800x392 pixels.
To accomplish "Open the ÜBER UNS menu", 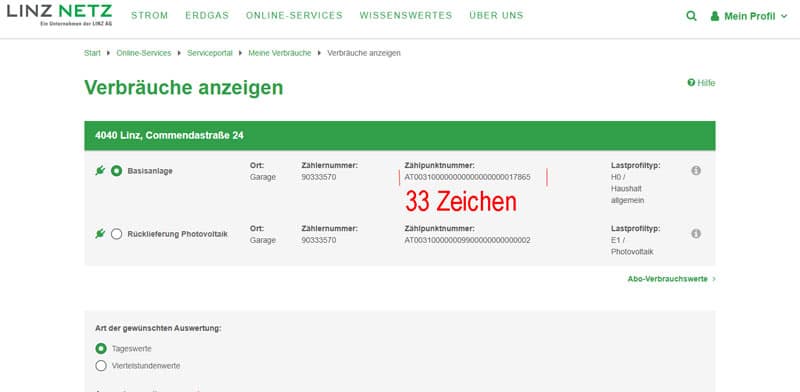I will coord(496,15).
